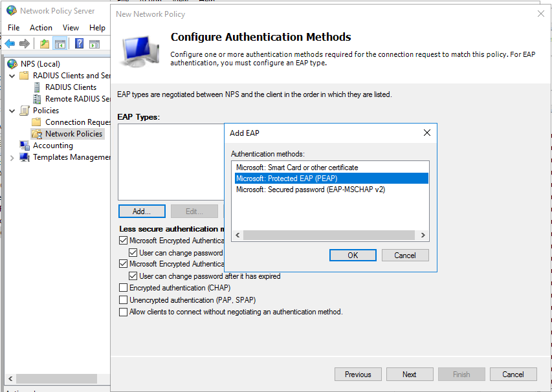Screen dimensions: 552x392
Task: Cancel the New Network Policy wizard
Action: click(513, 374)
